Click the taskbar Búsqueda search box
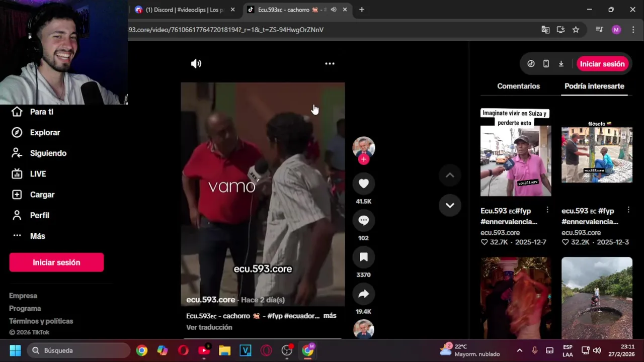The image size is (644, 362). pos(79,350)
